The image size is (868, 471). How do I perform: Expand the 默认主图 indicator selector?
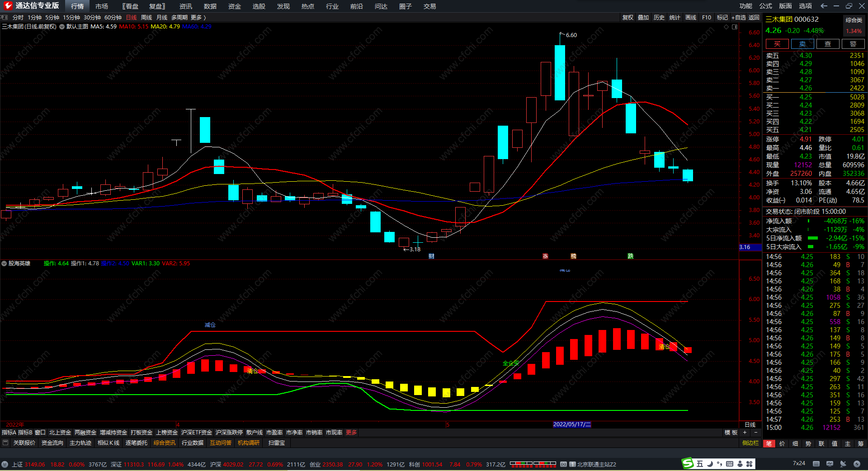point(61,27)
